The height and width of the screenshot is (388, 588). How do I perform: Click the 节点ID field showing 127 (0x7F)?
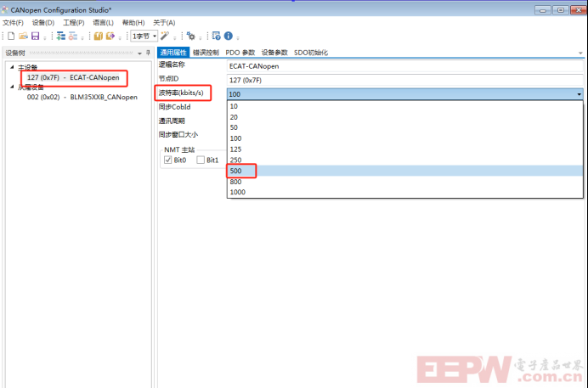[x=404, y=80]
